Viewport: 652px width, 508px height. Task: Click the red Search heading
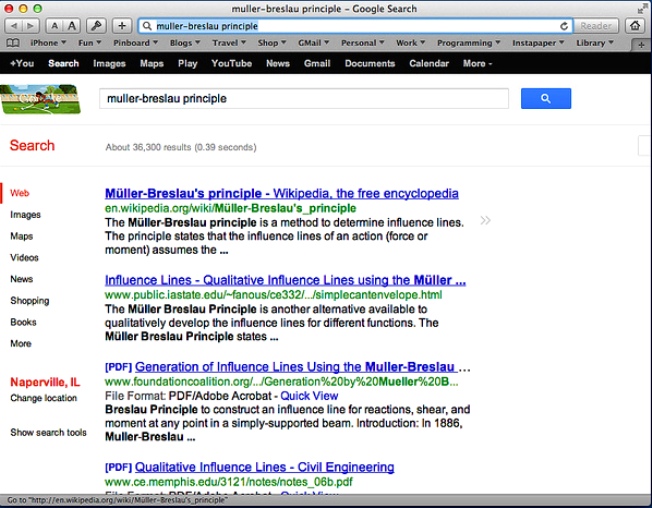32,145
